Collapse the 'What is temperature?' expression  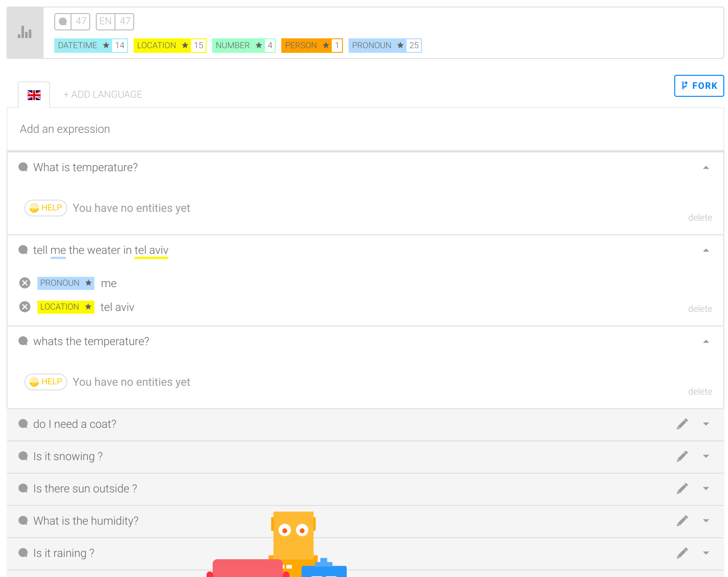706,167
